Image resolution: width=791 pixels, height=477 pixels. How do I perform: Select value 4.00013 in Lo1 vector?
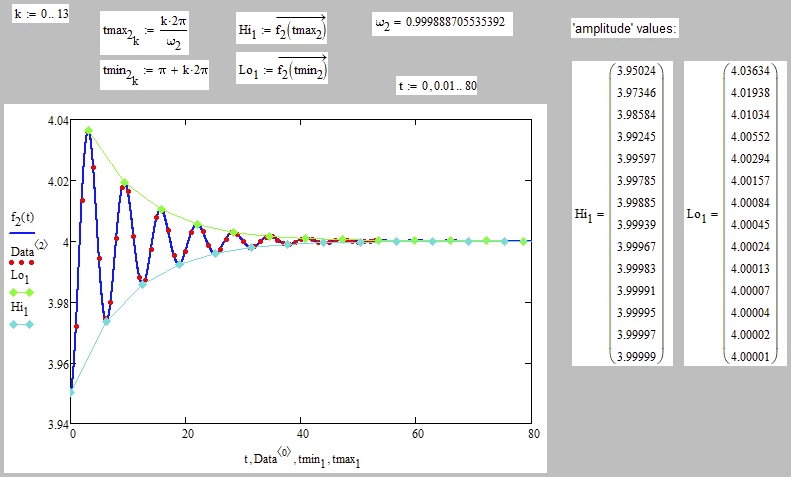click(751, 269)
